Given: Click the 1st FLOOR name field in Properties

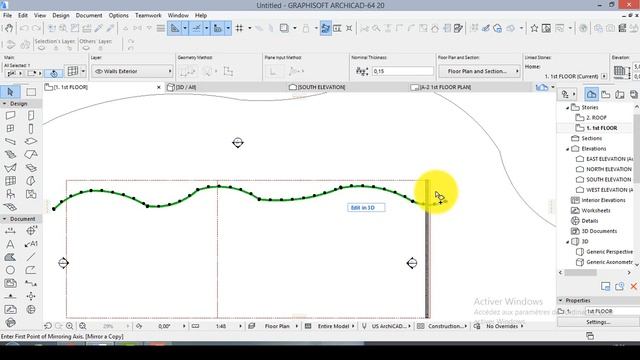Looking at the screenshot, I should click(x=612, y=311).
